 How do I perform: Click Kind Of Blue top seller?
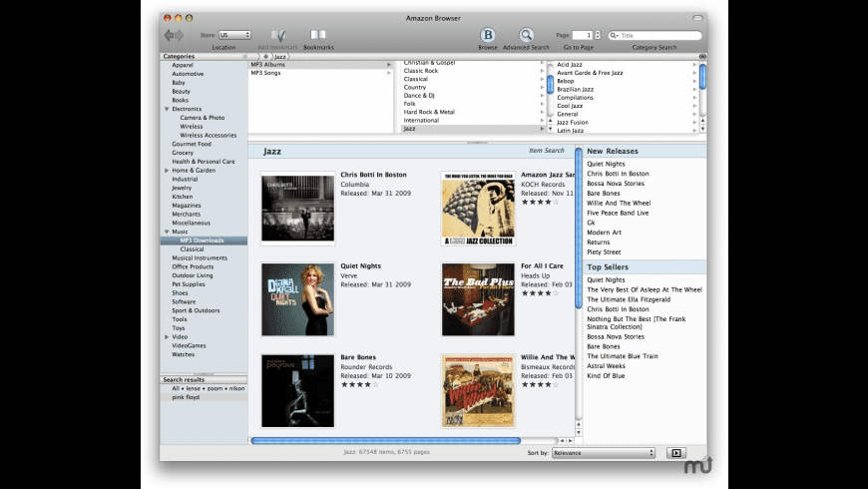[607, 376]
